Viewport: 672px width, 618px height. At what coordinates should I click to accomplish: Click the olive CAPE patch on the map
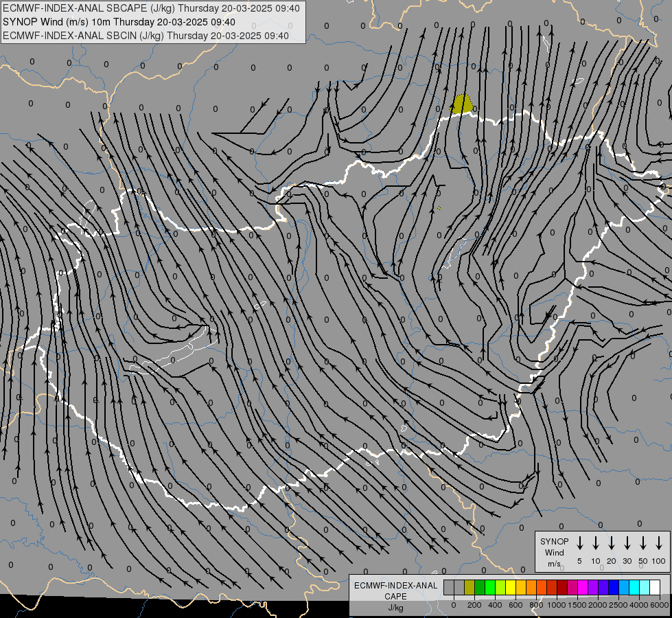point(461,104)
